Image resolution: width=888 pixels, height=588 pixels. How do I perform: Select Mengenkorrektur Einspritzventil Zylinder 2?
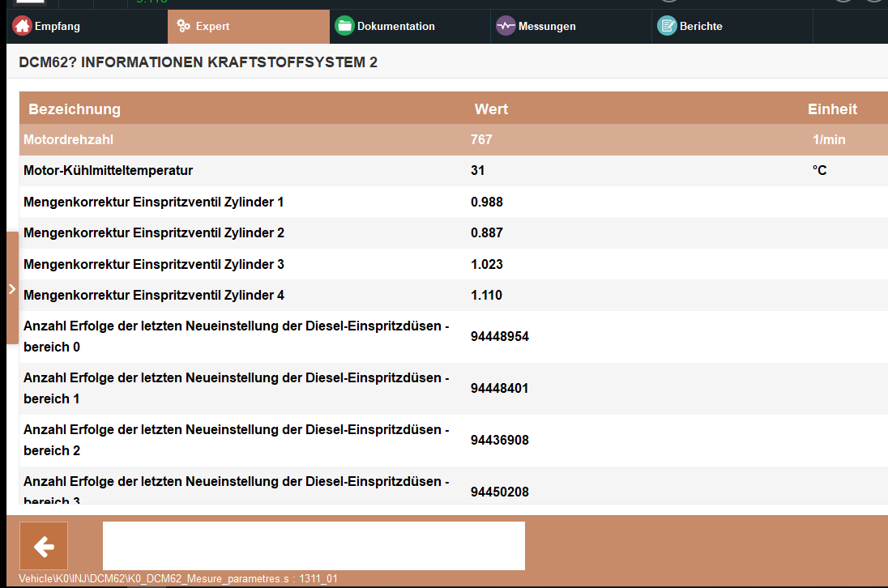click(x=454, y=232)
